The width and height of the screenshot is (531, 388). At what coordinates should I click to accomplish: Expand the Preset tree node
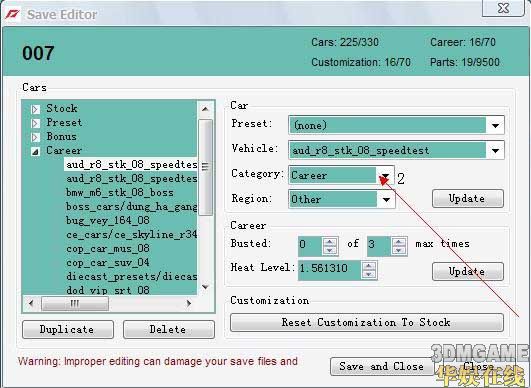click(x=35, y=123)
